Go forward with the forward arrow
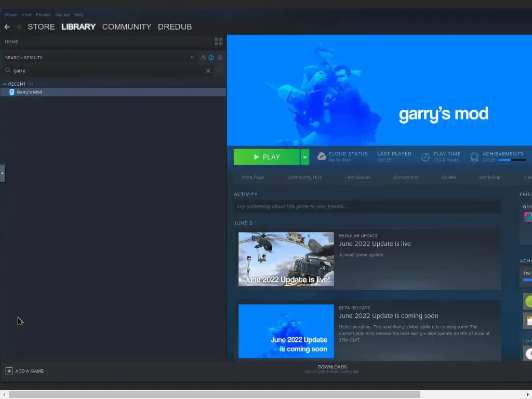The height and width of the screenshot is (399, 532). coord(18,27)
